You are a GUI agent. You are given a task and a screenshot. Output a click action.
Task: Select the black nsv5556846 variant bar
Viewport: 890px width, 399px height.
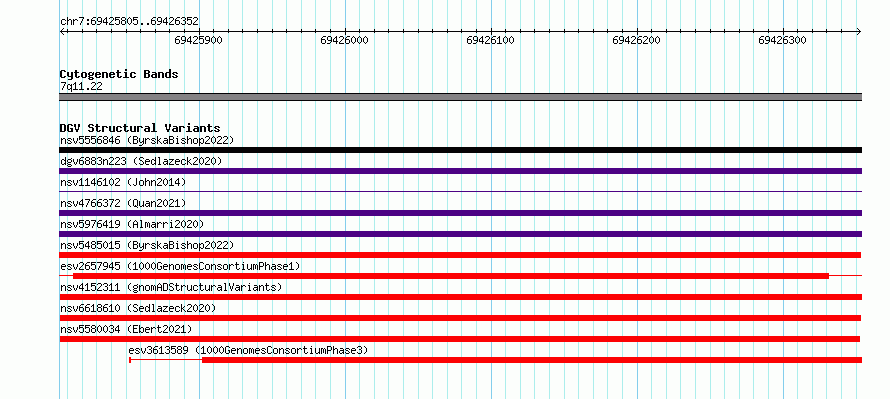point(460,150)
